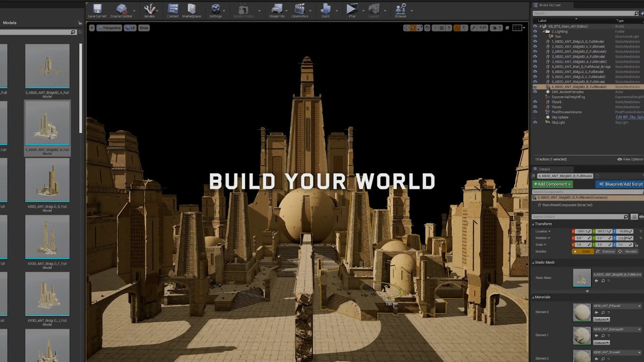Collapse the Transform section in Details
The height and width of the screenshot is (362, 644).
[x=533, y=224]
